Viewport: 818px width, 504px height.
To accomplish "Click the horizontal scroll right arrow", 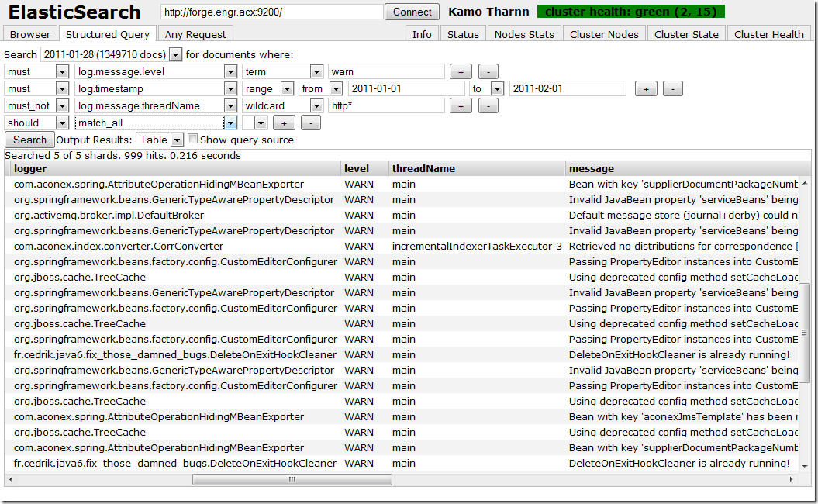I will coord(791,479).
